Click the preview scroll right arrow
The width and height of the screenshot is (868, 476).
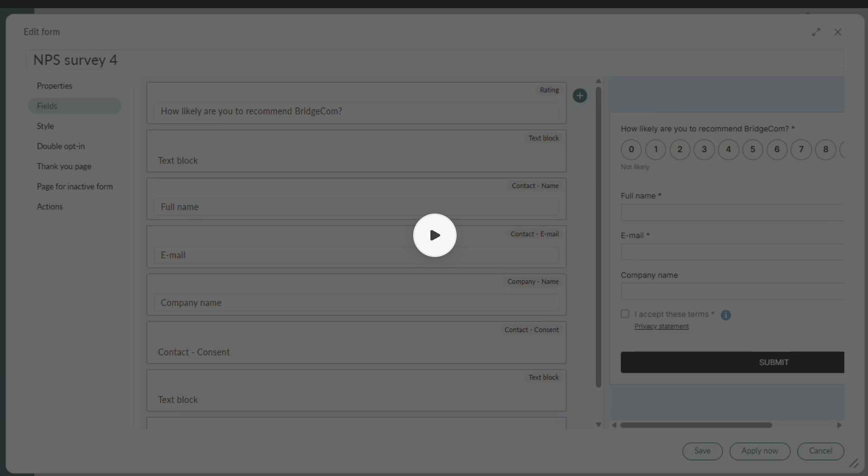coord(839,425)
